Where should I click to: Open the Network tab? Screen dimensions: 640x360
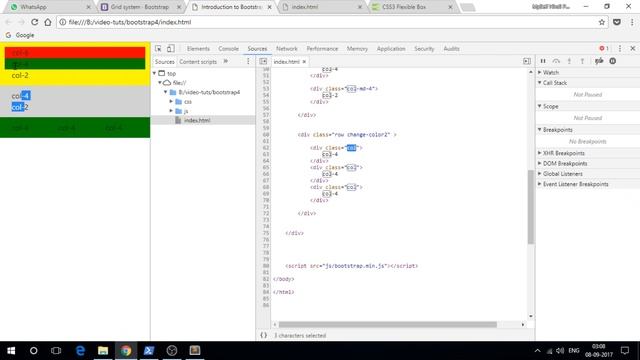(287, 49)
